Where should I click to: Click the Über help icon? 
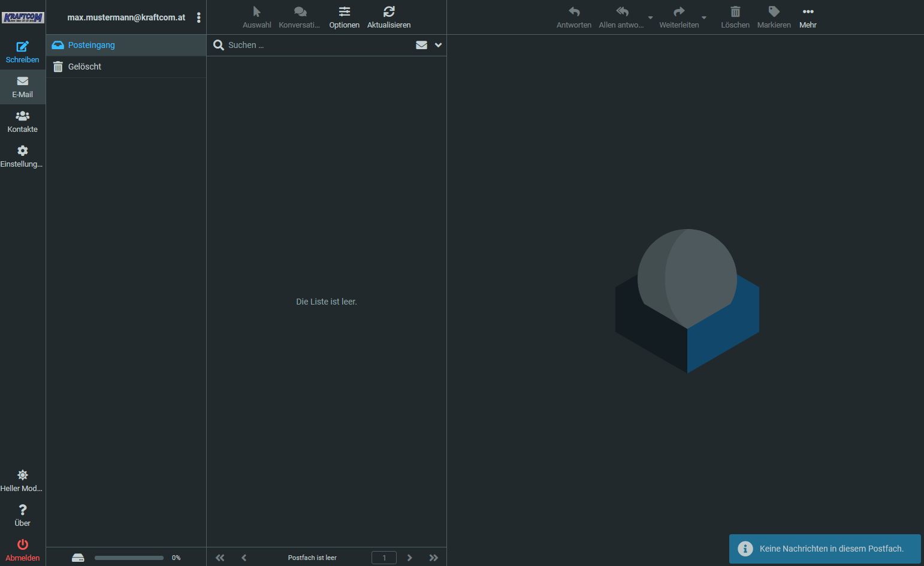tap(22, 510)
